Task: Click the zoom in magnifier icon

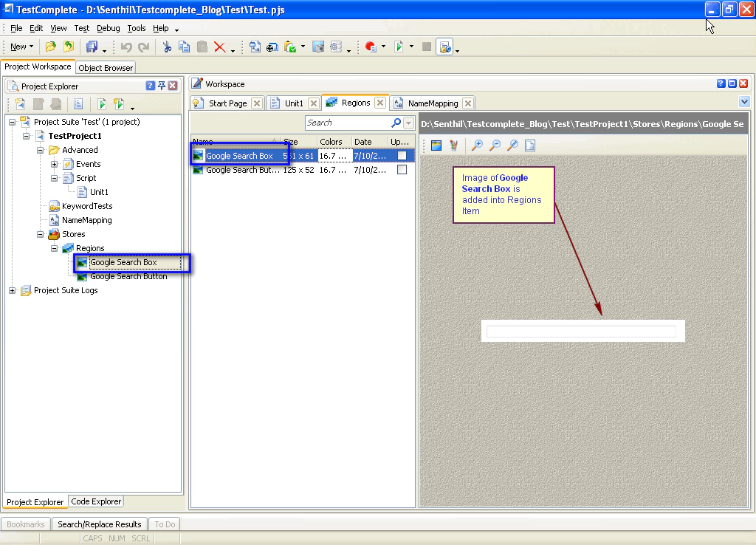Action: tap(478, 145)
